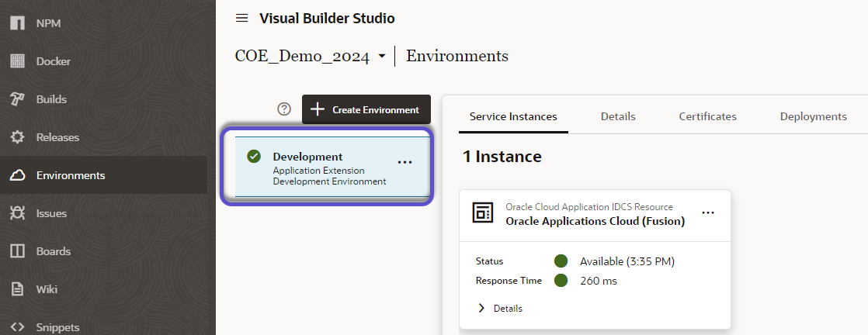
Task: Click the Releases gear icon
Action: (17, 137)
